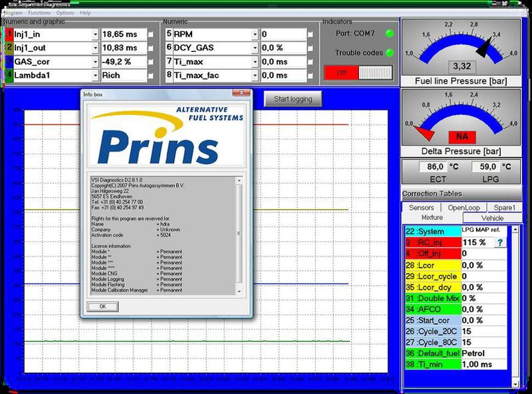Screen dimensions: 532x394
Task: Switch to the OpenLoop tab
Action: tap(464, 207)
